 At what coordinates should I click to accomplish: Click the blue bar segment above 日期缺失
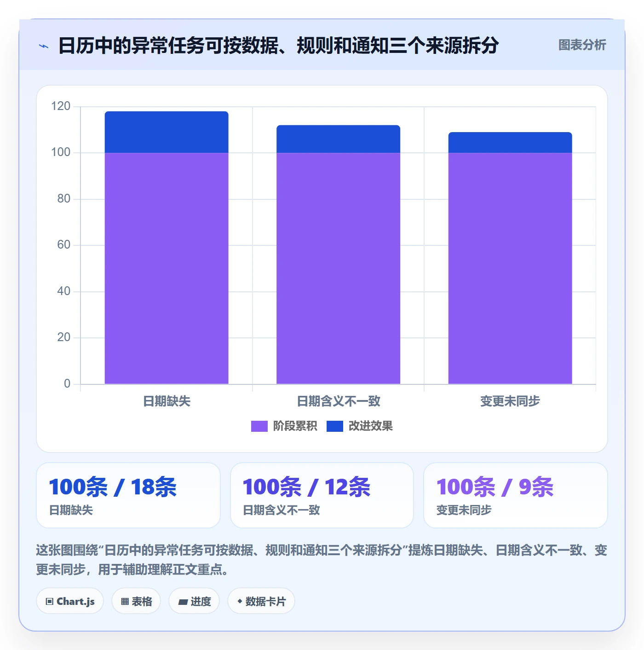[167, 132]
